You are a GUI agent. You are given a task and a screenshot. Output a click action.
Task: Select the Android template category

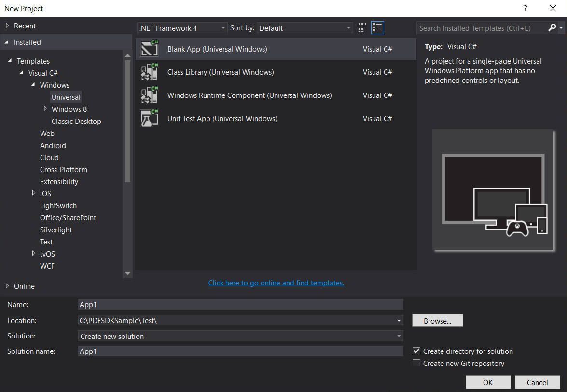point(53,145)
